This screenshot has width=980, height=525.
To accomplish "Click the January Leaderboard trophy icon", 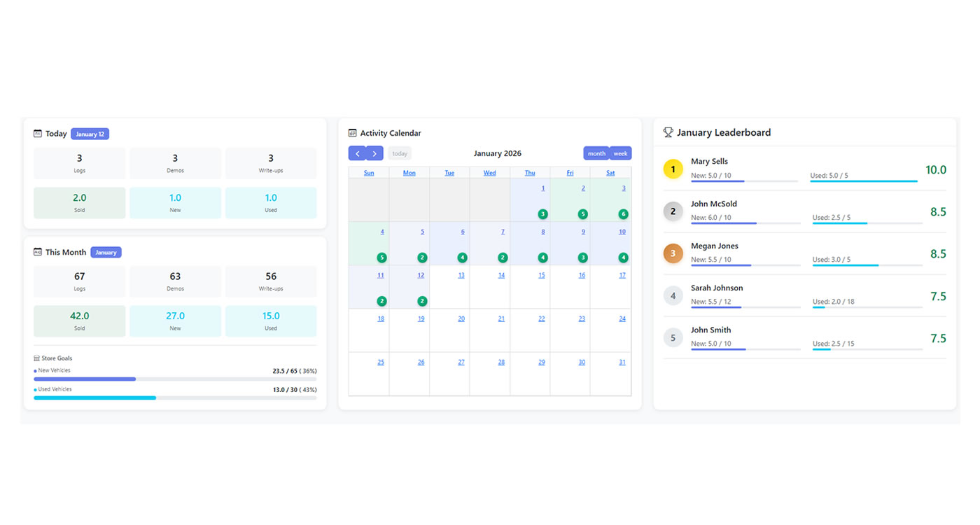I will coord(668,132).
